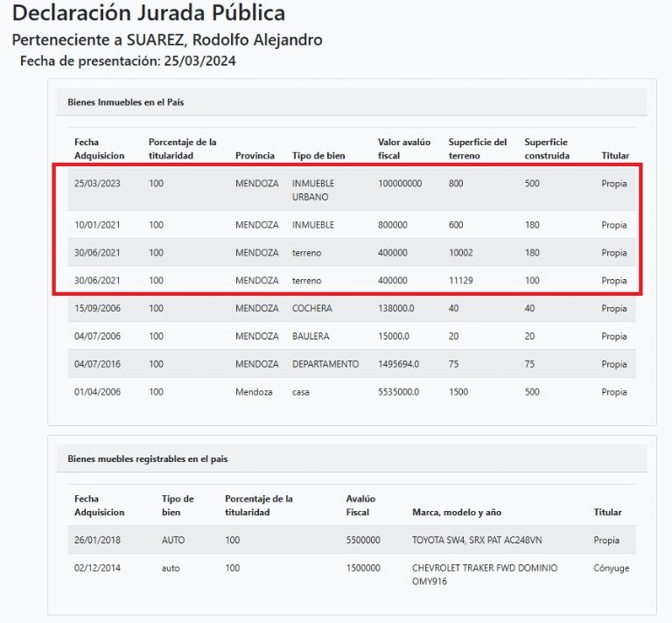Click 'Bienes muebles registrables en el pais' header
This screenshot has width=672, height=623.
click(147, 458)
